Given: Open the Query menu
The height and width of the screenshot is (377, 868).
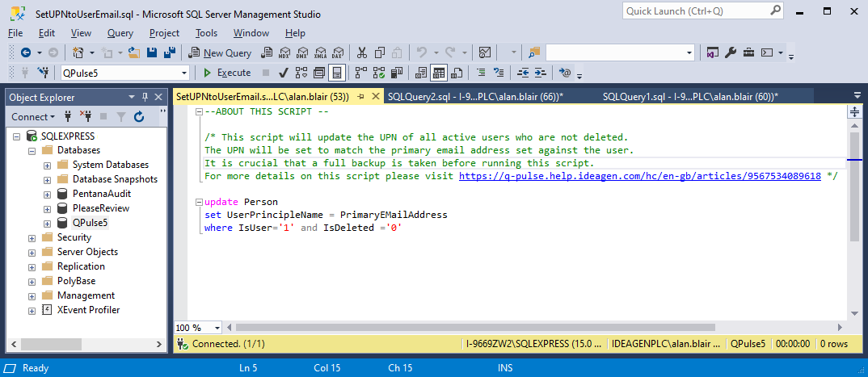Looking at the screenshot, I should tap(120, 33).
